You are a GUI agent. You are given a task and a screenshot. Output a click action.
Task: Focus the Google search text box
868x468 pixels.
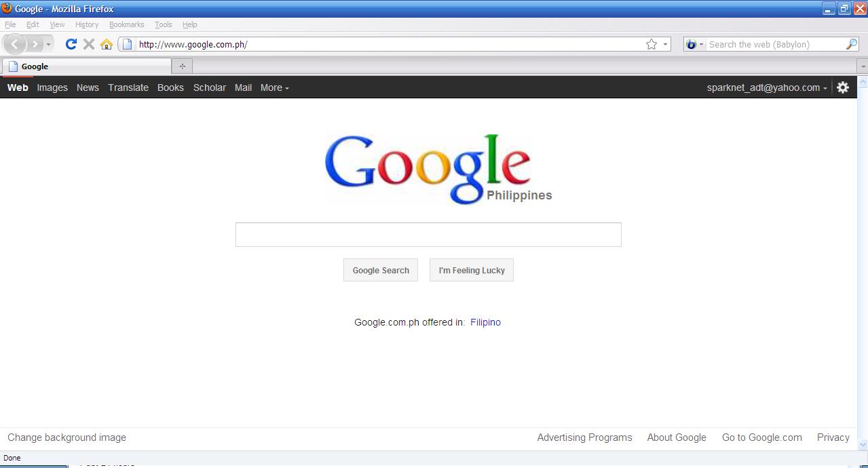(x=428, y=235)
